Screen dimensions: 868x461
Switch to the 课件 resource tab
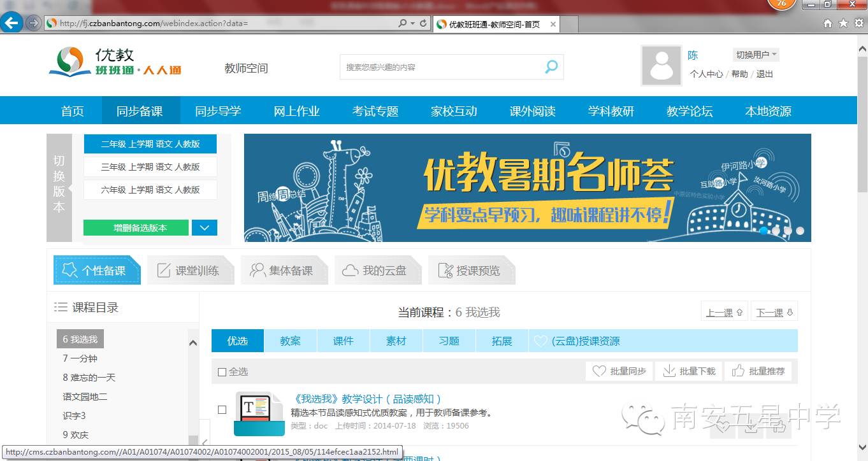coord(343,341)
